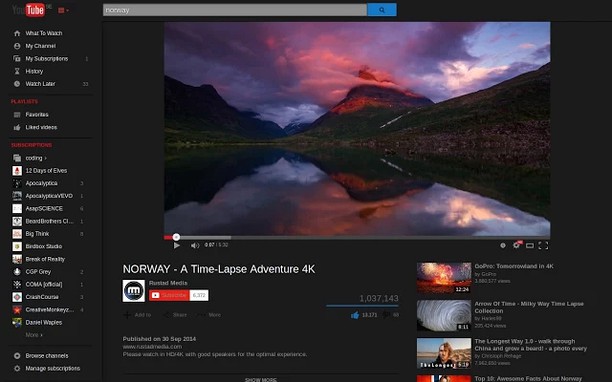This screenshot has height=382, width=612.
Task: Click the CGP Grey channel icon
Action: 17,272
